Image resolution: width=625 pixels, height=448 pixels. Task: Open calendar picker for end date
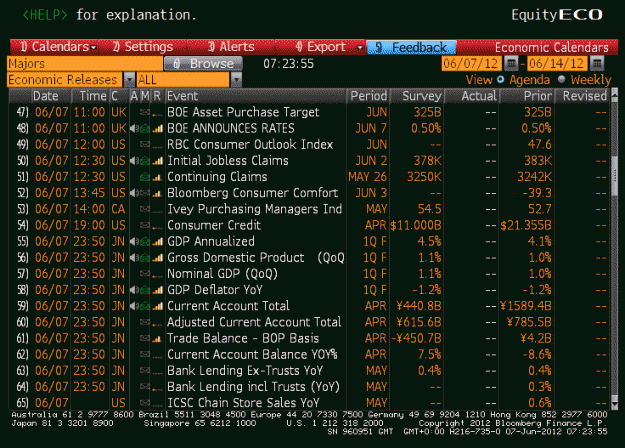pos(597,63)
